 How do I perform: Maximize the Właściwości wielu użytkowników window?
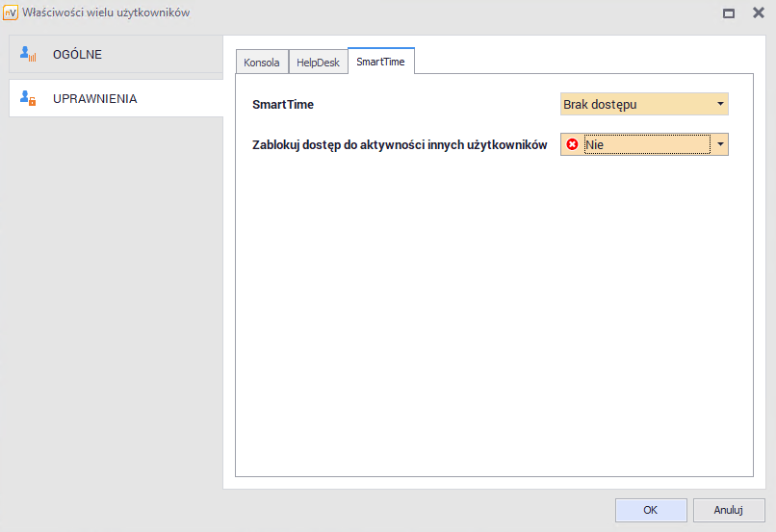coord(729,13)
